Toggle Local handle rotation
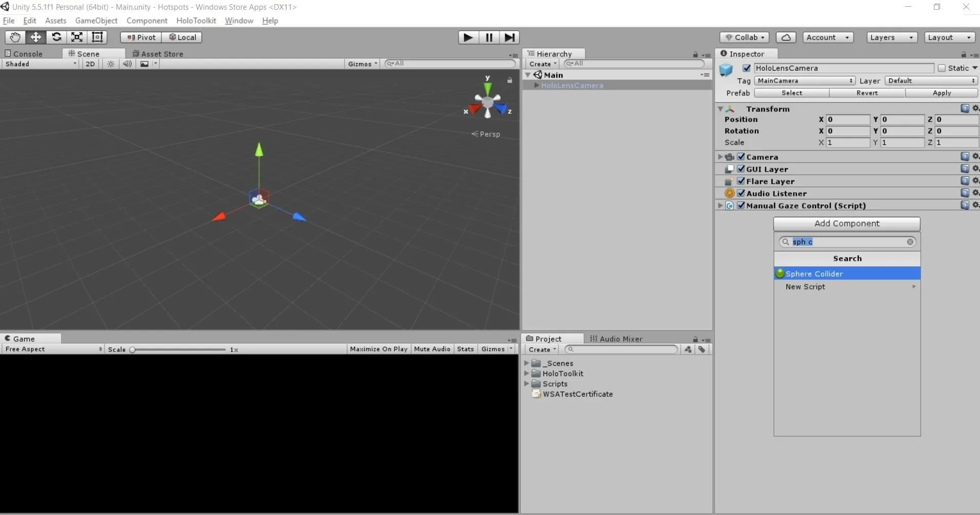Screen dimensions: 980x515 pyautogui.click(x=182, y=37)
